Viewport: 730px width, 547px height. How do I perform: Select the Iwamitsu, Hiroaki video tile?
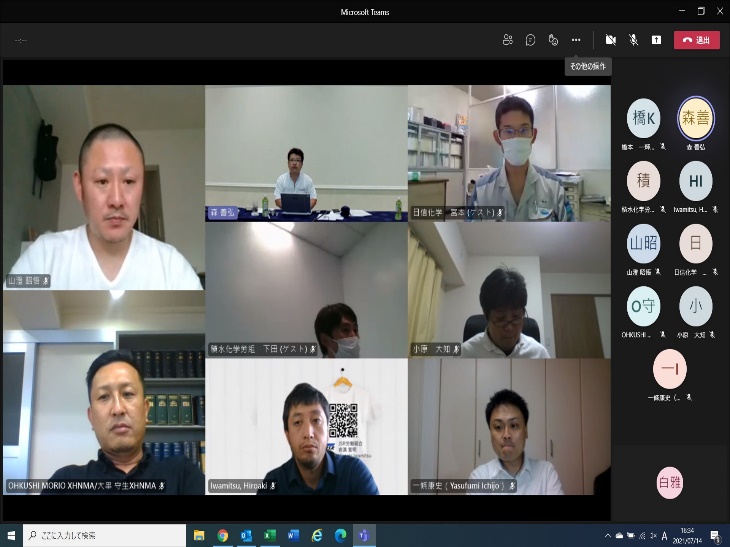coord(306,426)
